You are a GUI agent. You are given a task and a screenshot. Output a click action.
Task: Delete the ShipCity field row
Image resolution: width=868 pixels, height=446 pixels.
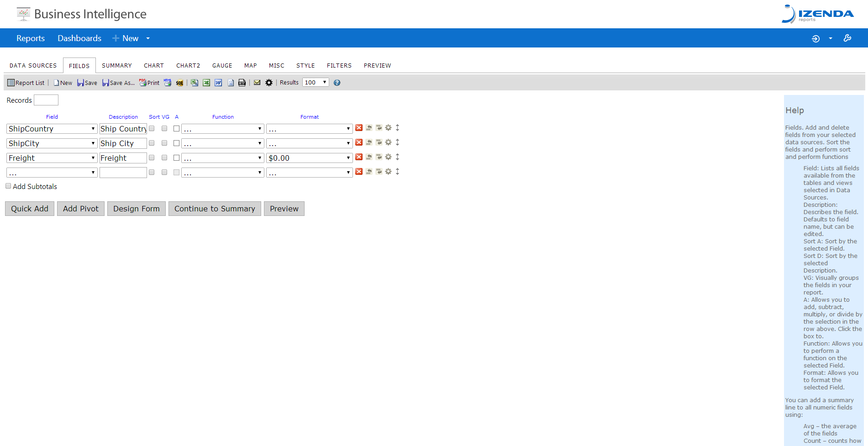click(x=359, y=142)
